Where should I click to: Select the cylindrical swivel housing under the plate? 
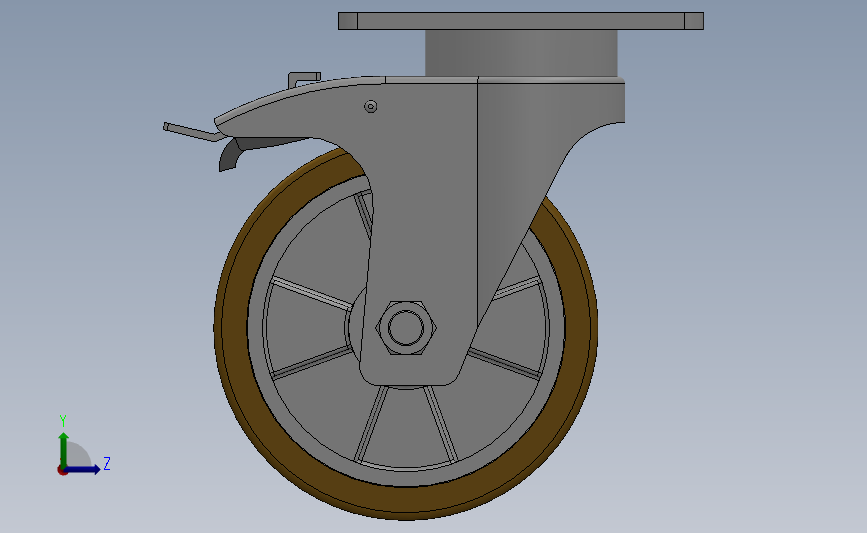coord(521,53)
